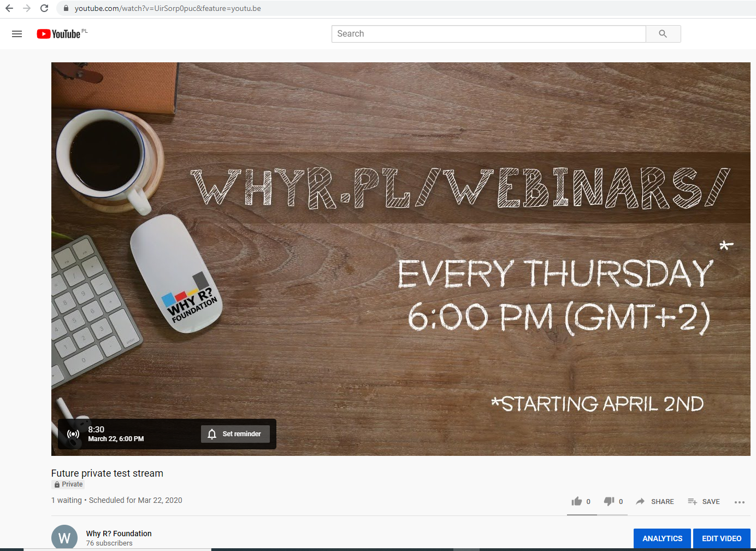
Task: Focus the YouTube Search field
Action: (488, 34)
